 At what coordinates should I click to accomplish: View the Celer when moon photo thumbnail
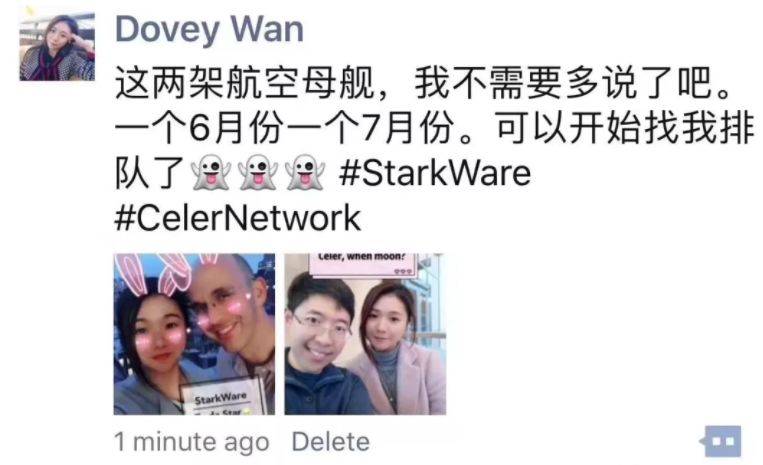click(x=365, y=334)
